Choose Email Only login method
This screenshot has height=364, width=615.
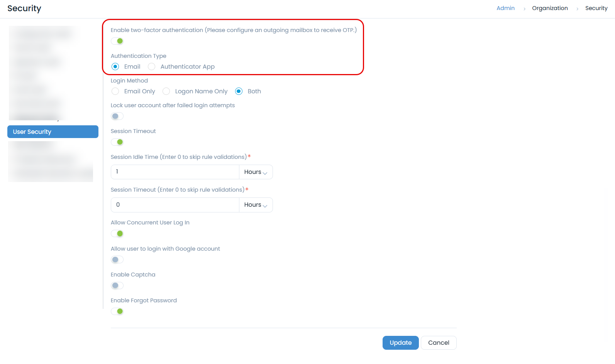pos(115,91)
